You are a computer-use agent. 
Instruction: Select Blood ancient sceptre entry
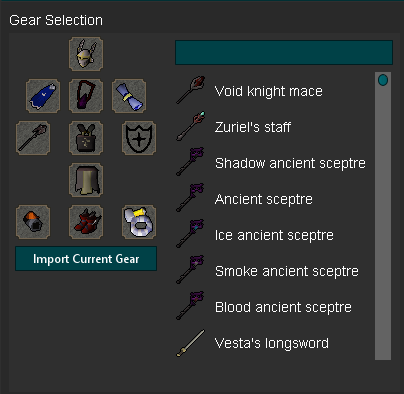point(273,307)
